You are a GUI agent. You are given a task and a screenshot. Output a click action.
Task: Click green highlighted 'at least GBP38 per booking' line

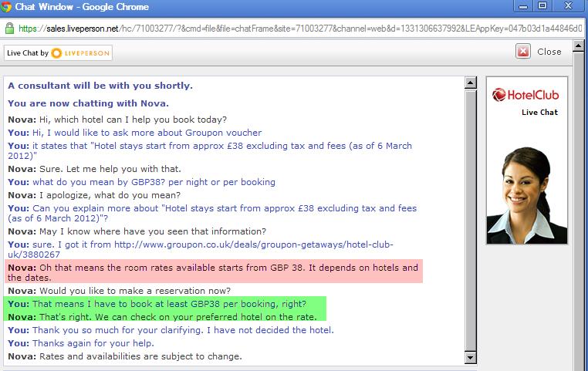pos(157,304)
